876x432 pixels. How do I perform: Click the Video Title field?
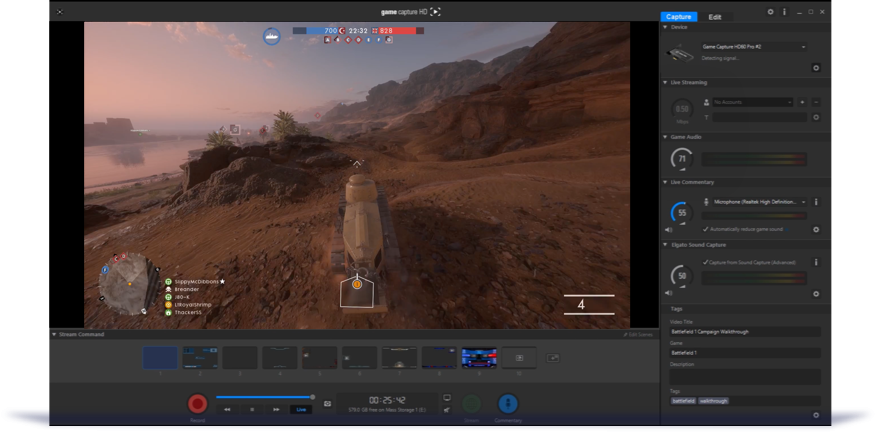coord(745,331)
